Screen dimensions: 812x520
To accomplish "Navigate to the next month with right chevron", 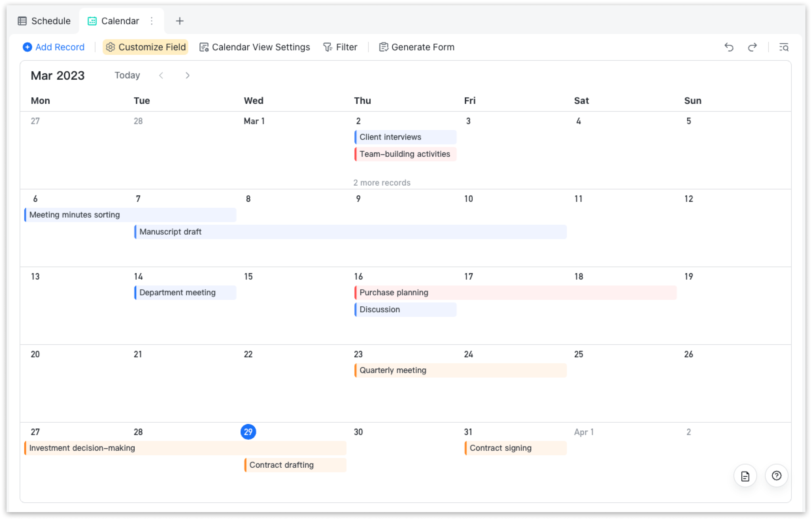I will point(187,75).
